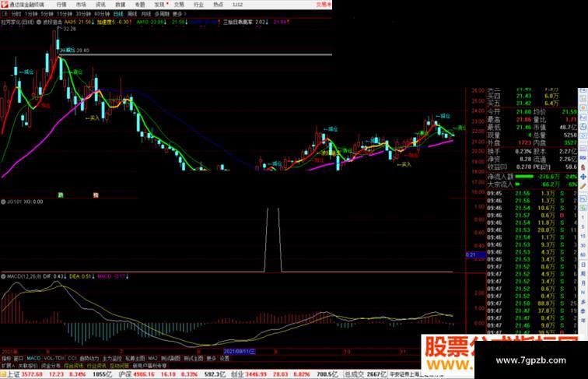Switch chart to 分时 view
The height and width of the screenshot is (379, 588).
16,14
